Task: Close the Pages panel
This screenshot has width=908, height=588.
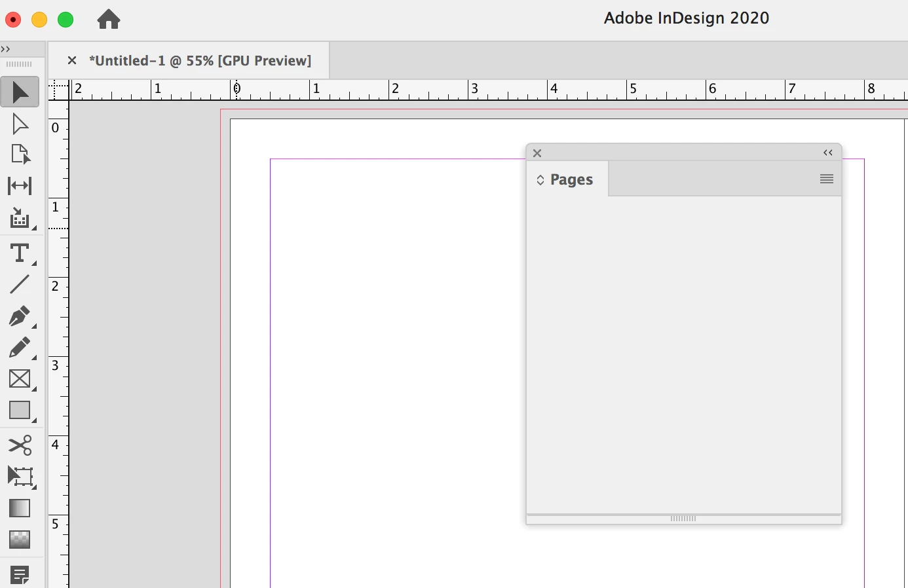Action: 537,153
